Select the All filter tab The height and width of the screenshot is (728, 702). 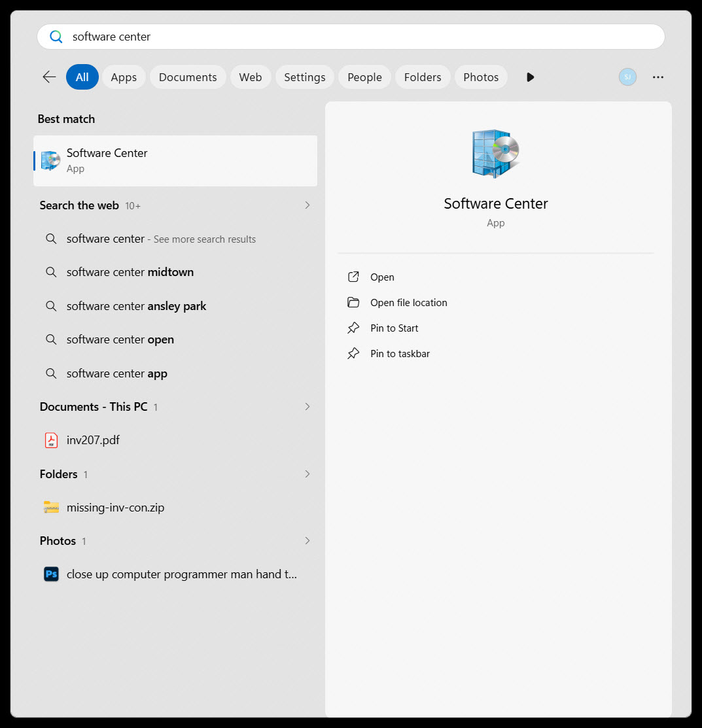point(82,77)
